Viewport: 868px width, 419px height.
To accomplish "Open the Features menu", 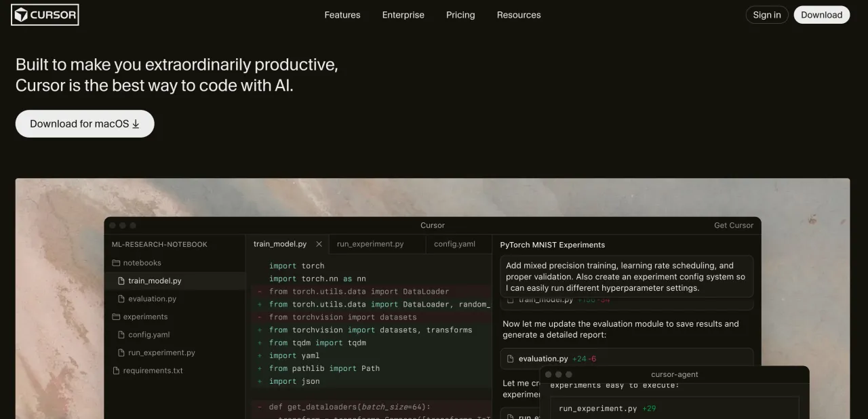I will [x=342, y=15].
